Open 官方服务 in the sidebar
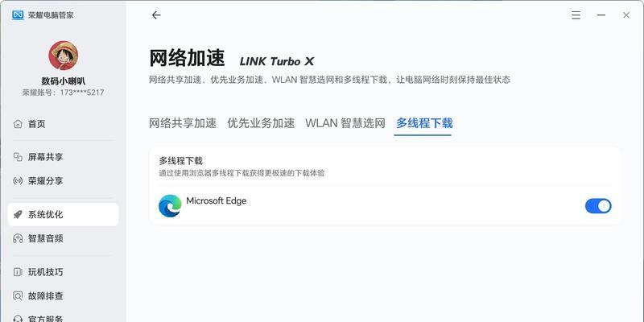 (x=46, y=318)
